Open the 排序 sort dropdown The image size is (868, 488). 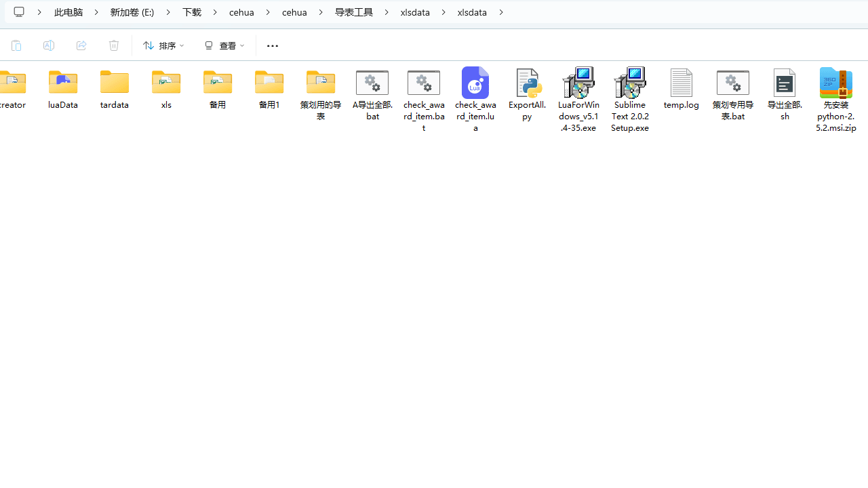click(x=163, y=45)
